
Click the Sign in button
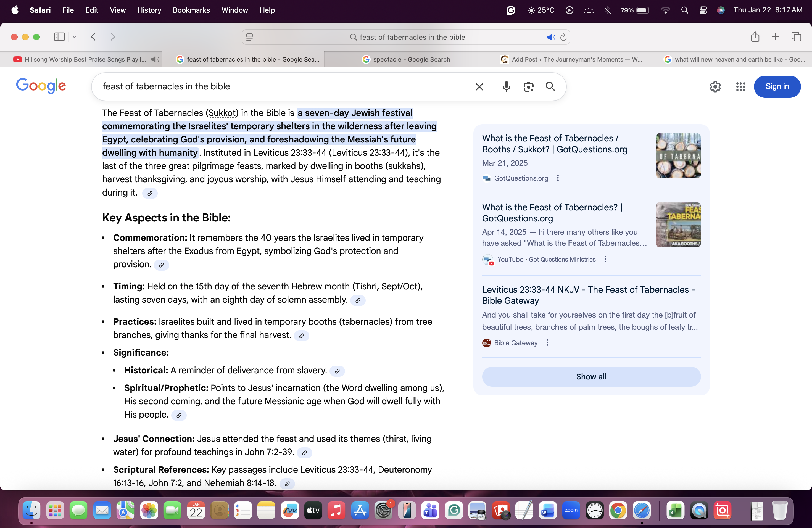pyautogui.click(x=777, y=87)
